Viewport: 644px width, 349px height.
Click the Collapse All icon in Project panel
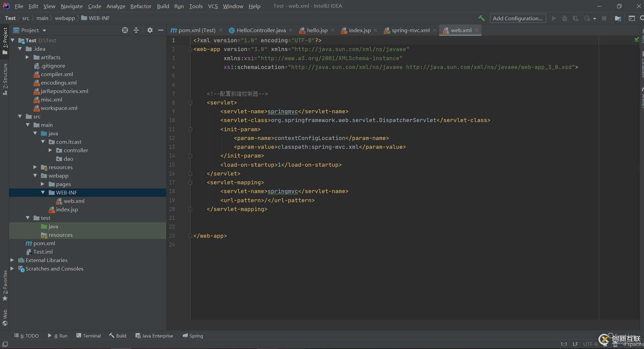click(x=136, y=30)
